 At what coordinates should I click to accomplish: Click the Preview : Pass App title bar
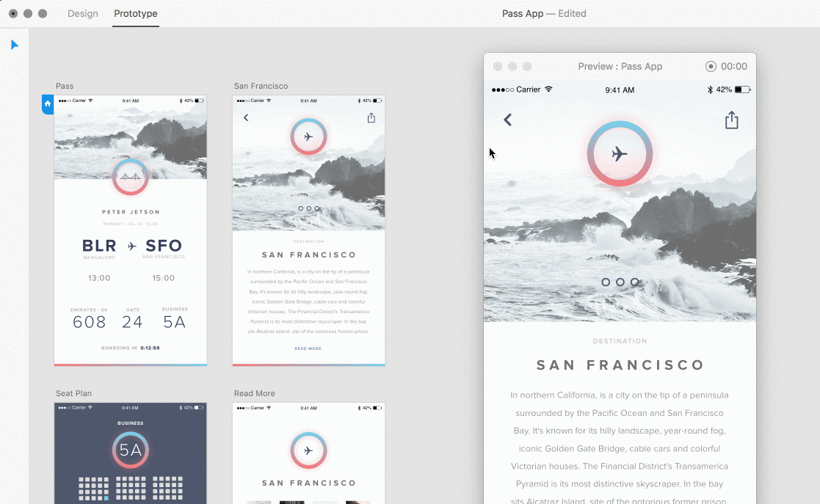[x=620, y=67]
